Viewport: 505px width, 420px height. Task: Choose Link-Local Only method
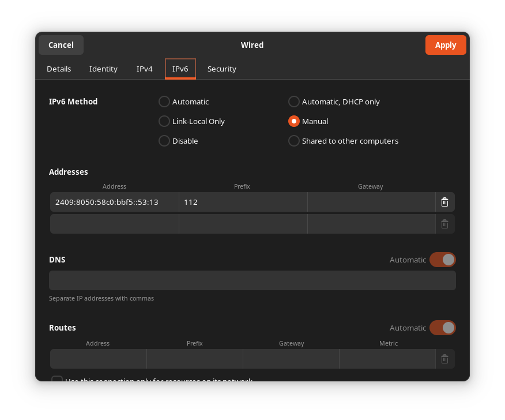pyautogui.click(x=164, y=121)
